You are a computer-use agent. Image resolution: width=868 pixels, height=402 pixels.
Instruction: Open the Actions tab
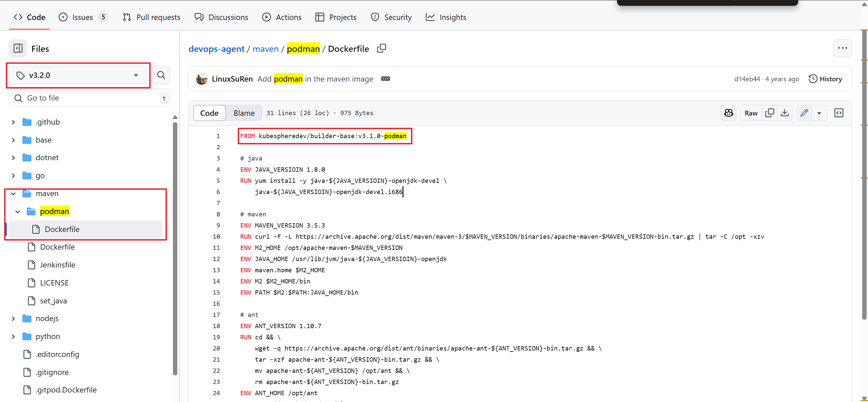pos(282,17)
